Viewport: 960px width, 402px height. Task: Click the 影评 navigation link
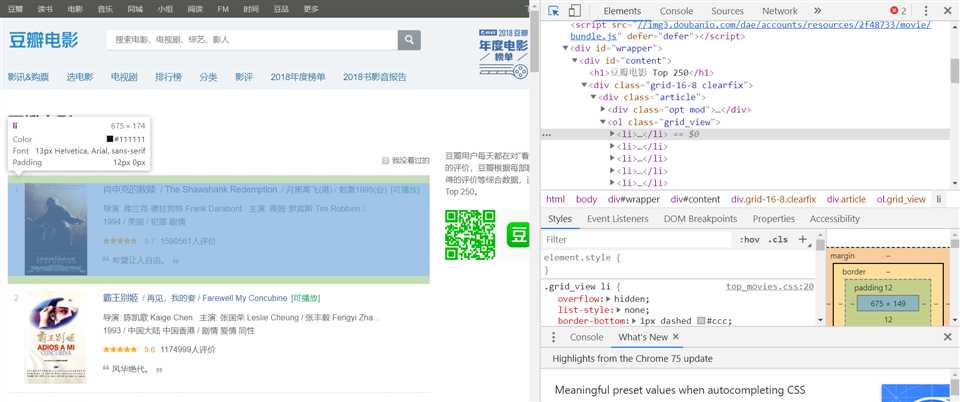pos(244,77)
